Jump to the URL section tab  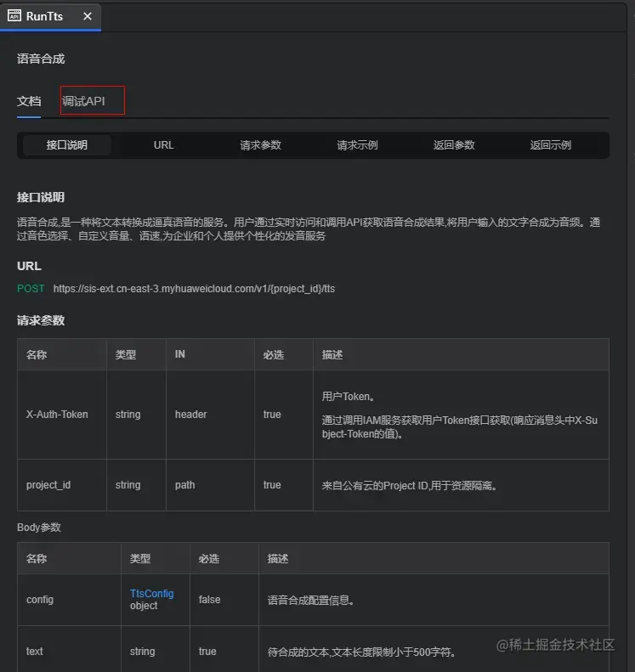[164, 145]
